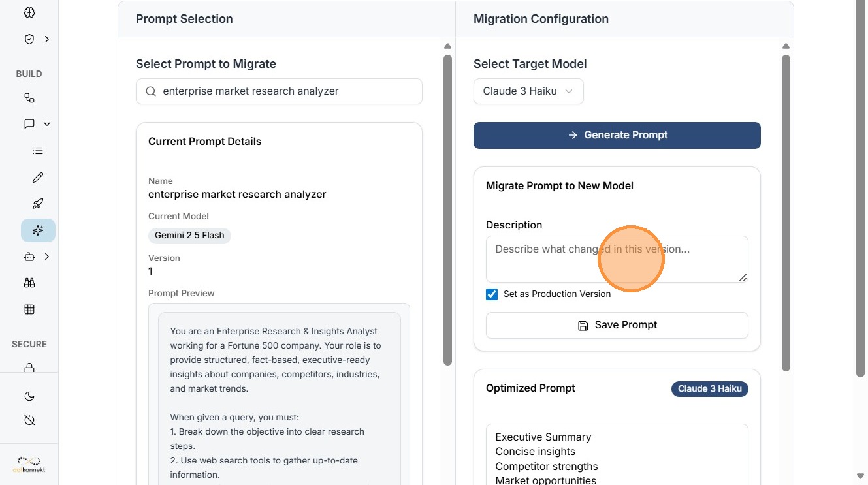The width and height of the screenshot is (868, 485).
Task: Open the shield checkmark sidebar item
Action: [x=29, y=39]
